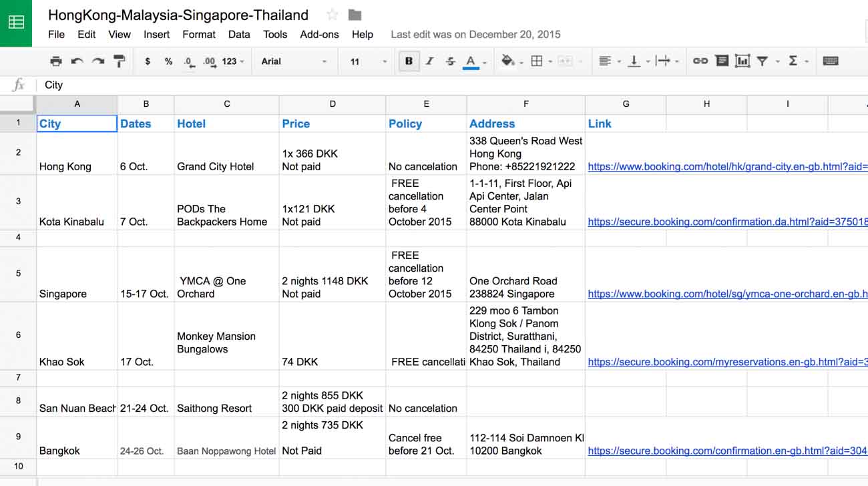The width and height of the screenshot is (868, 486).
Task: Open the input tools keyboard icon
Action: pos(831,61)
